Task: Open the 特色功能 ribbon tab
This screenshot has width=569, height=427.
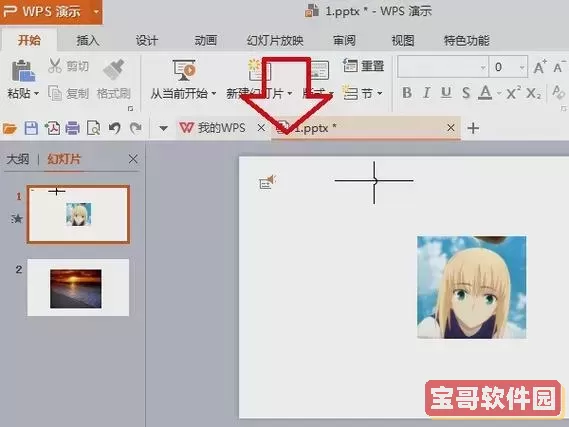Action: pos(467,40)
